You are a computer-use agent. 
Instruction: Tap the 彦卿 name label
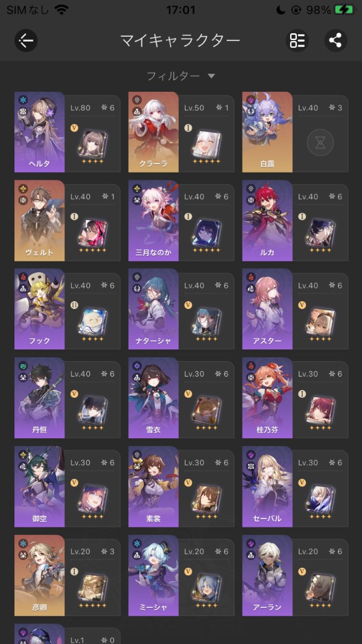[39, 607]
